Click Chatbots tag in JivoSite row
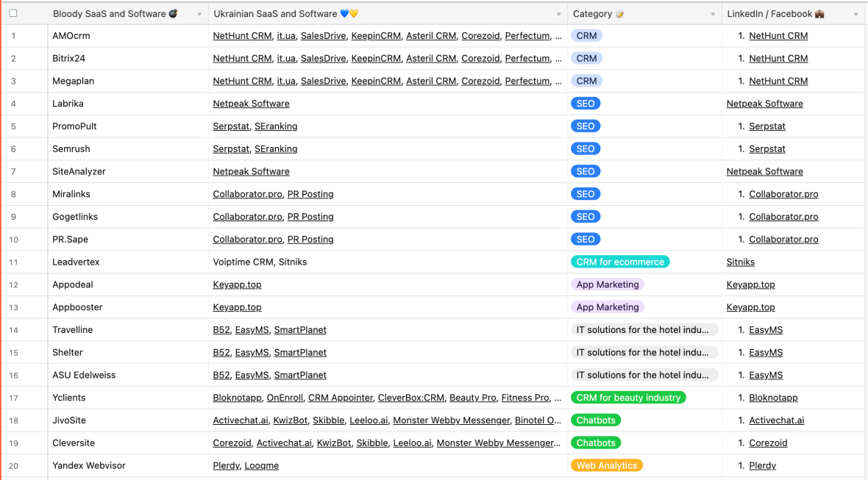This screenshot has height=480, width=868. point(596,421)
